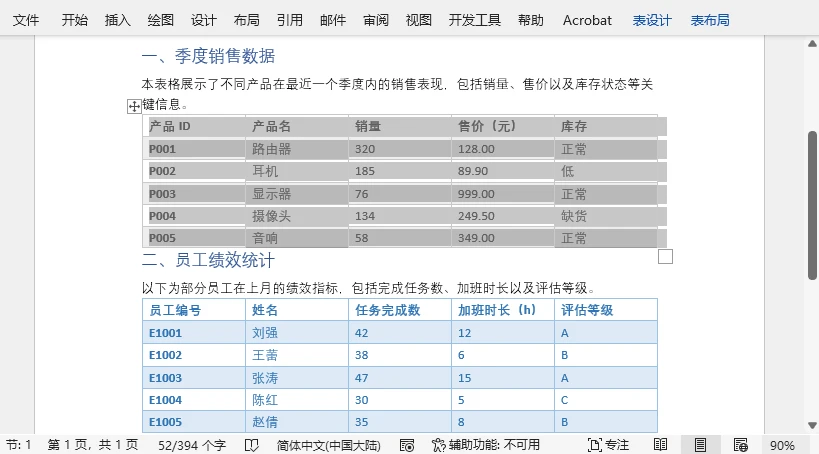Viewport: 819px width, 454px height.
Task: Open the 邮件 ribbon tab
Action: coord(333,20)
